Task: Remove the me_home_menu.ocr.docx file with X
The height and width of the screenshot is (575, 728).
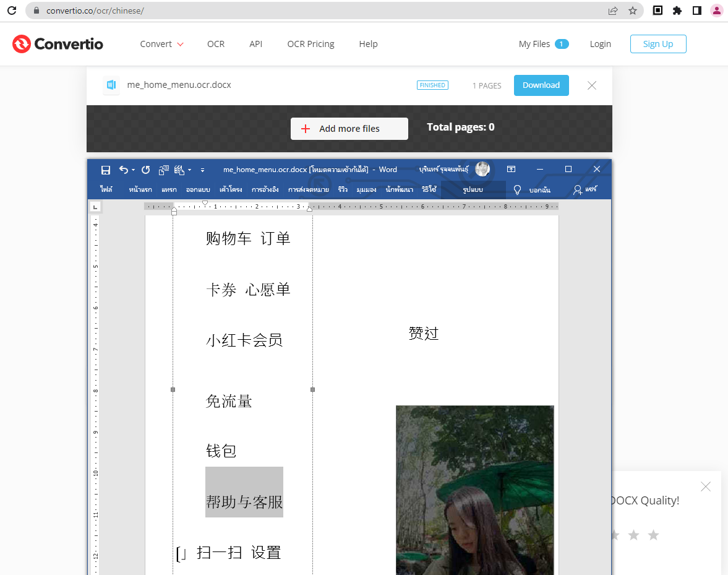Action: 592,85
